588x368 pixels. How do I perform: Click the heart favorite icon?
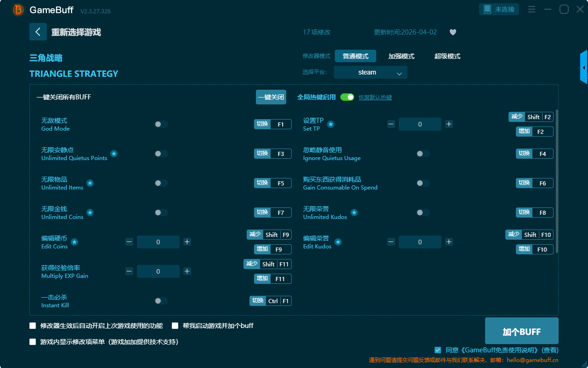(453, 32)
